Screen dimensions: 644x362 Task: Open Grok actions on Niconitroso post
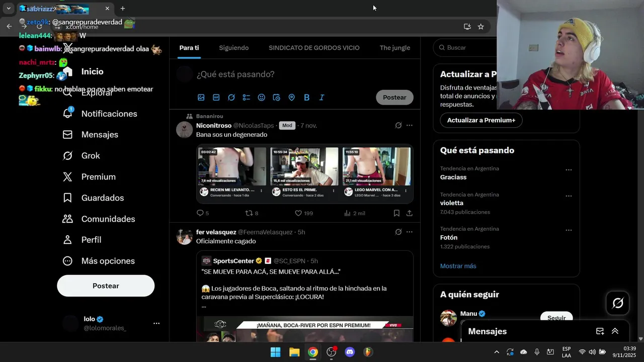[398, 125]
